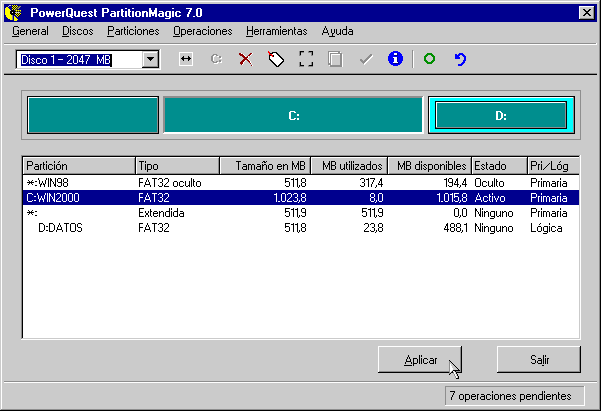Viewport: 601px width, 411px height.
Task: Click the MB utilizados column header
Action: tap(349, 166)
